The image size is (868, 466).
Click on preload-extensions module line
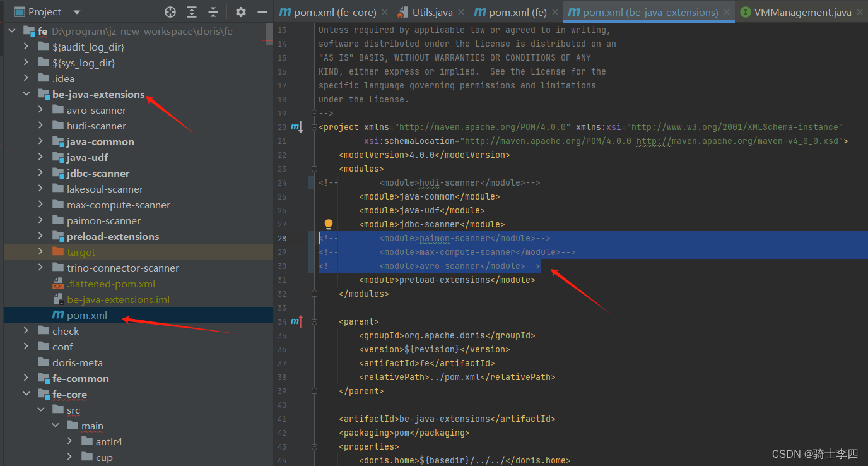447,280
